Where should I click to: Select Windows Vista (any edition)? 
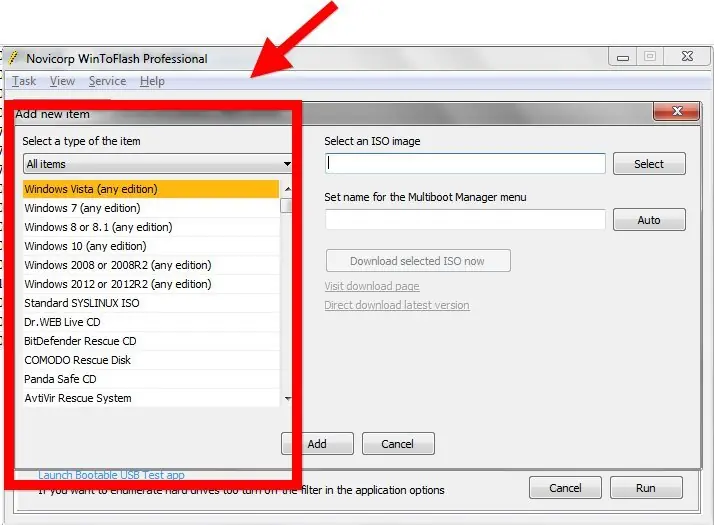[151, 189]
